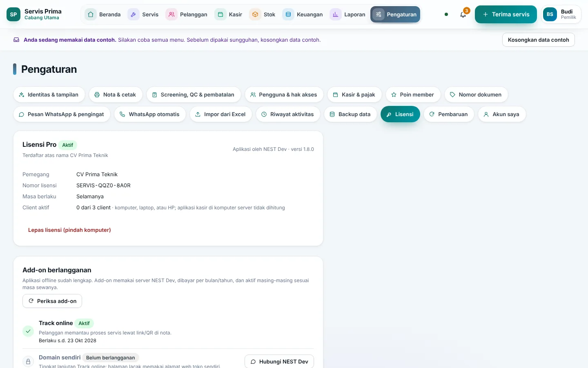Open Poin member tab
The image size is (588, 368).
413,94
